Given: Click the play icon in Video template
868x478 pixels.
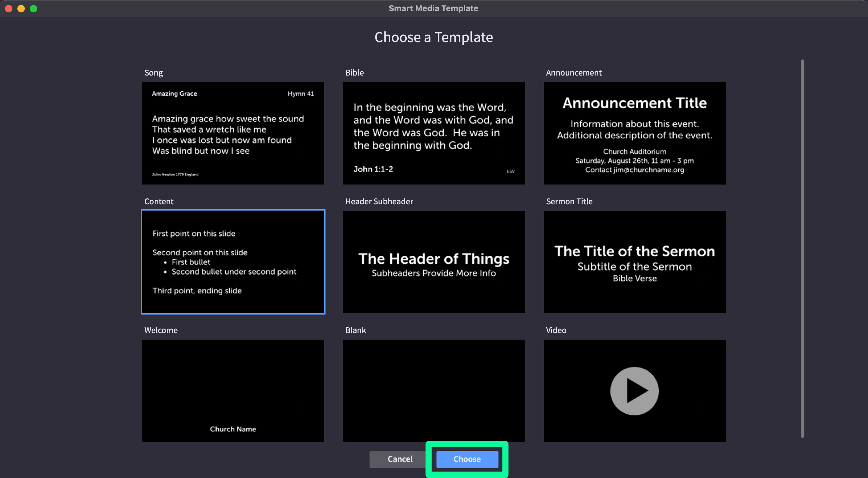Looking at the screenshot, I should pyautogui.click(x=635, y=391).
